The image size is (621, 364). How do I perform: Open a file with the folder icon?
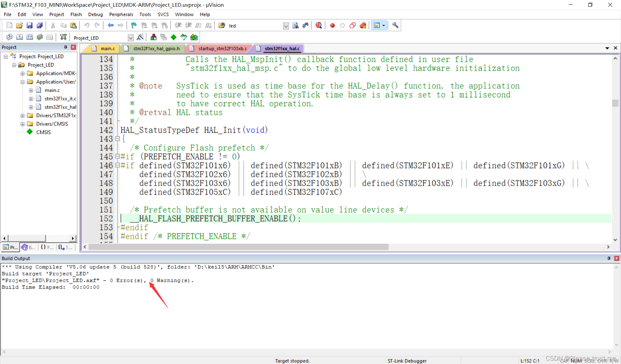pos(19,25)
